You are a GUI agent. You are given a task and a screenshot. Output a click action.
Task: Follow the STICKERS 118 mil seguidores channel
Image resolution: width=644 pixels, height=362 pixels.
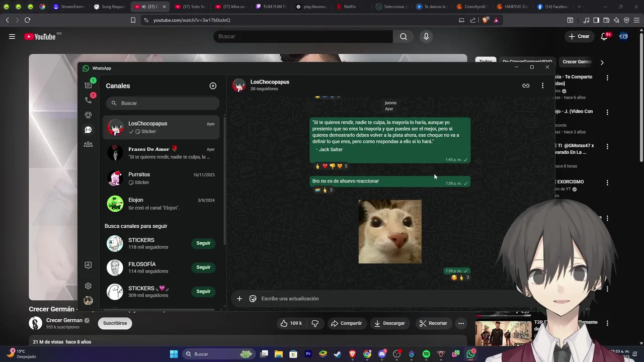(x=203, y=243)
